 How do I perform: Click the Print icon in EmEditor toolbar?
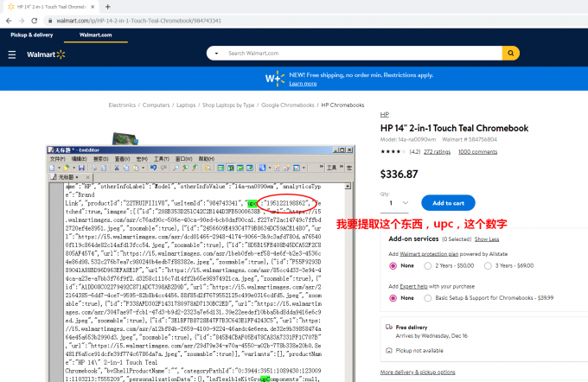(x=93, y=168)
